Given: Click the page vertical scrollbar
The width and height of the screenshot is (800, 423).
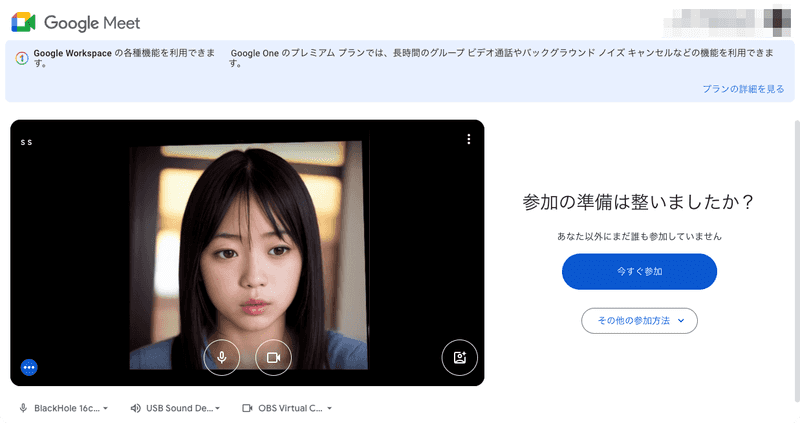Looking at the screenshot, I should pyautogui.click(x=797, y=260).
